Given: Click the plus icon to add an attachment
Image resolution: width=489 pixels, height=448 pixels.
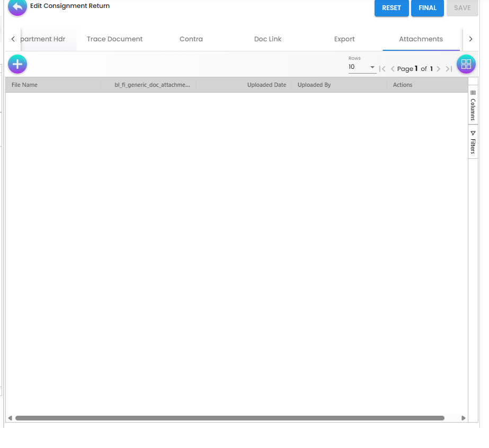Looking at the screenshot, I should [17, 64].
